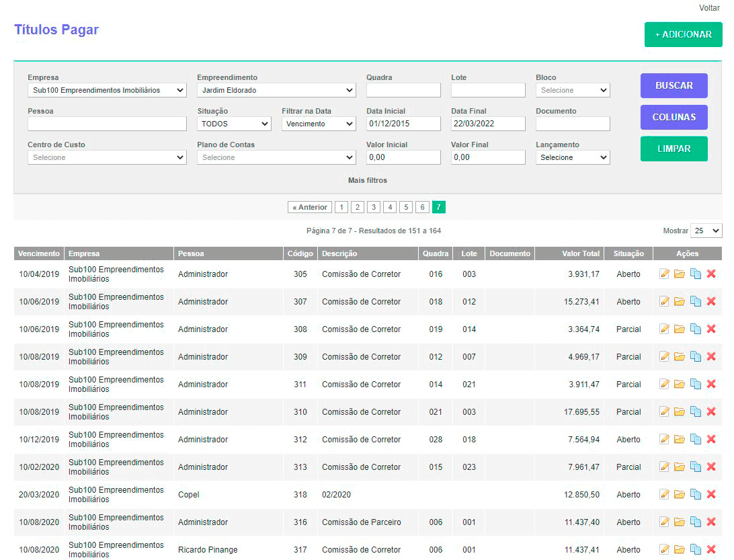The image size is (734, 560).
Task: Expand the Empreendimento dropdown
Action: click(276, 90)
